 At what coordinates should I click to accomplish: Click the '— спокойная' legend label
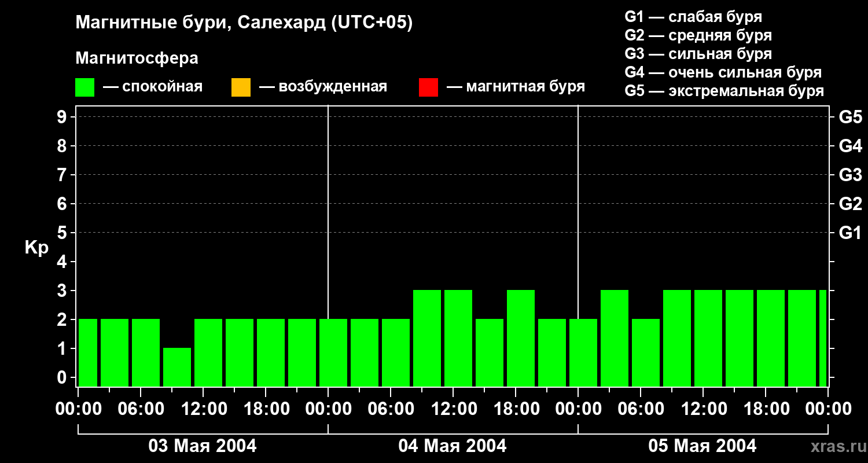[x=153, y=87]
